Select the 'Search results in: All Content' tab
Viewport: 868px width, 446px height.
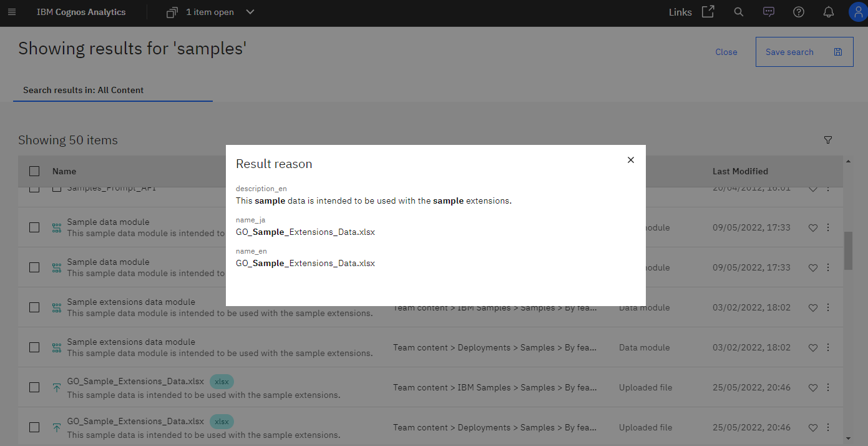tap(113, 90)
